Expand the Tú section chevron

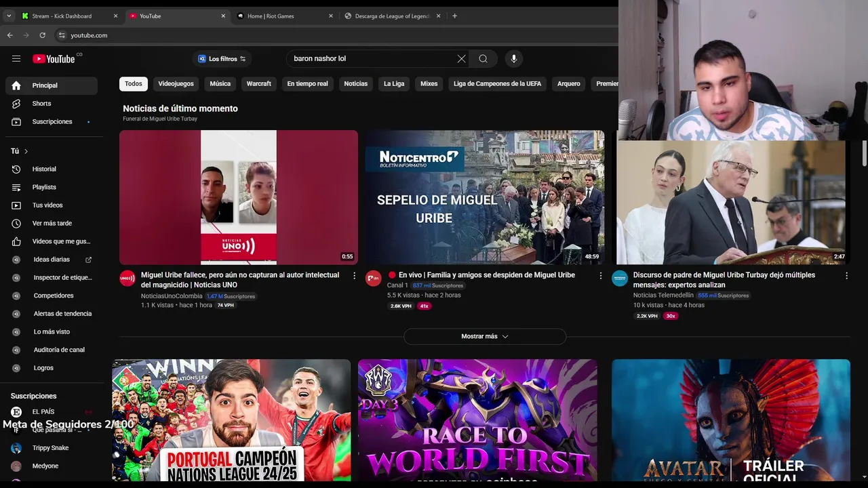26,151
